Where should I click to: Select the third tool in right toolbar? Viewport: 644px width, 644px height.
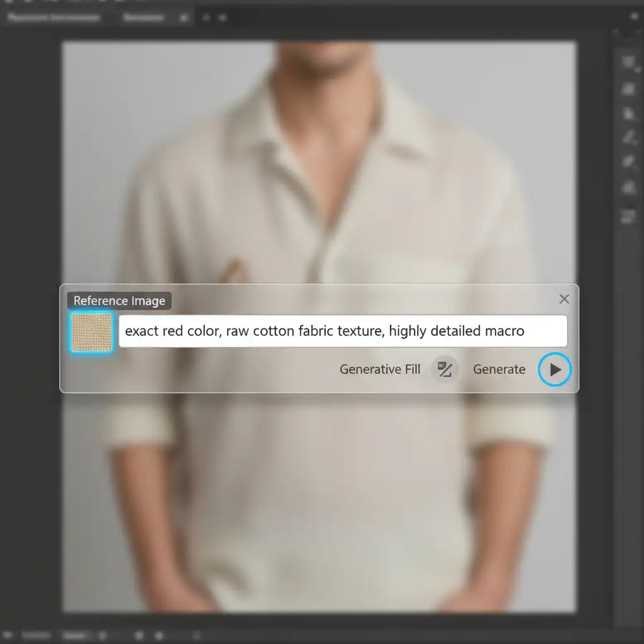coord(628,113)
